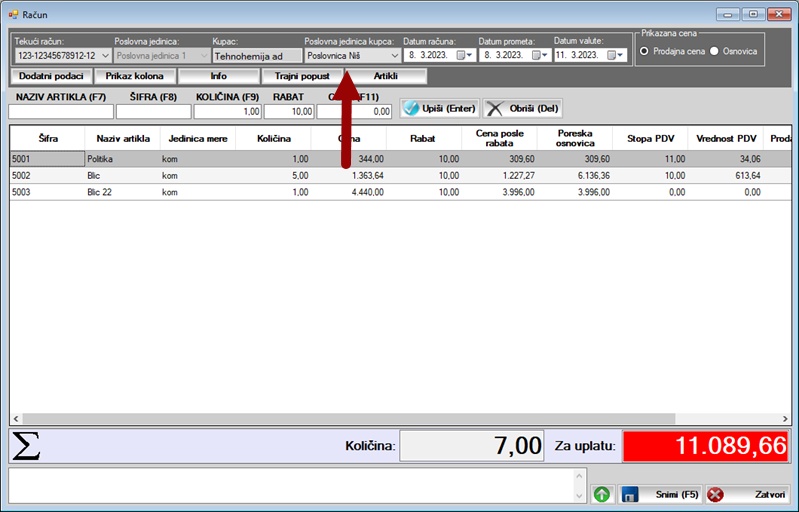
Task: Click the Vrednost PDV column header
Action: pos(726,139)
